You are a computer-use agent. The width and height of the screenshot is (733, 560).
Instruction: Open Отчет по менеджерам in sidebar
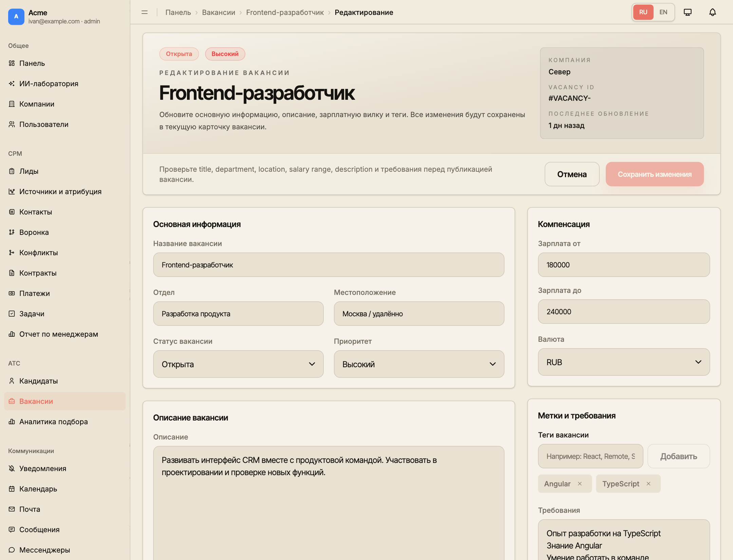[x=64, y=334]
